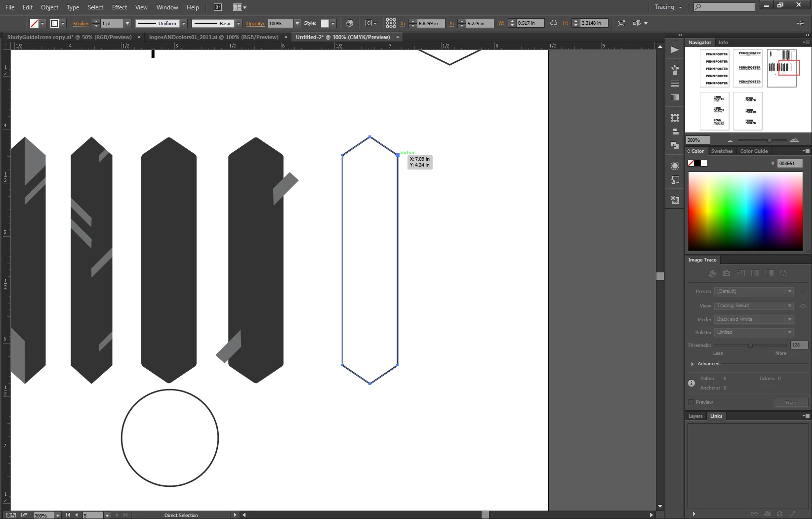Open the Brushes panel icon in dock
This screenshot has height=519, width=812.
point(675,70)
